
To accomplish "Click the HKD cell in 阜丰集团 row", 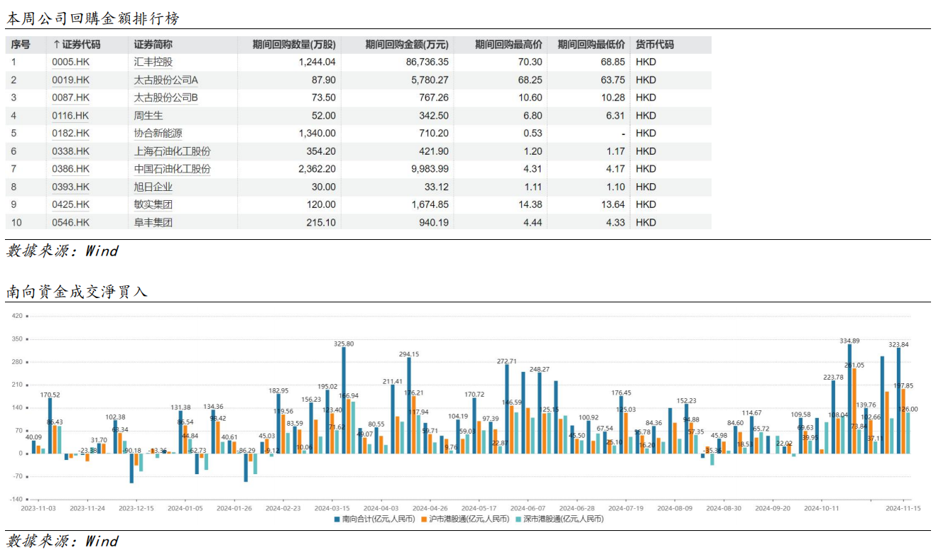I will coord(646,223).
